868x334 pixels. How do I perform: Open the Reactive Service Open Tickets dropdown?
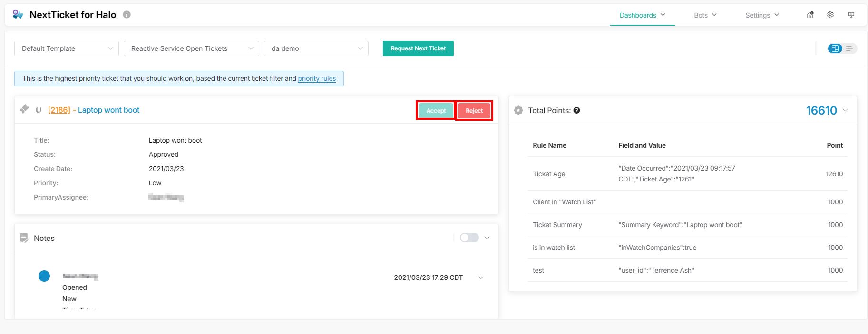[x=191, y=48]
